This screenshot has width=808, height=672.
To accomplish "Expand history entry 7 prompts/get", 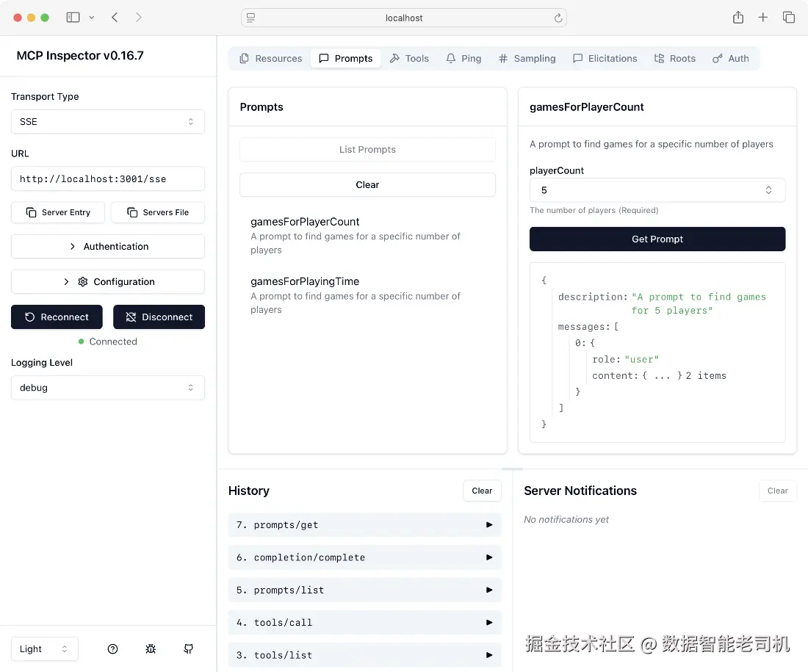I will [x=364, y=524].
